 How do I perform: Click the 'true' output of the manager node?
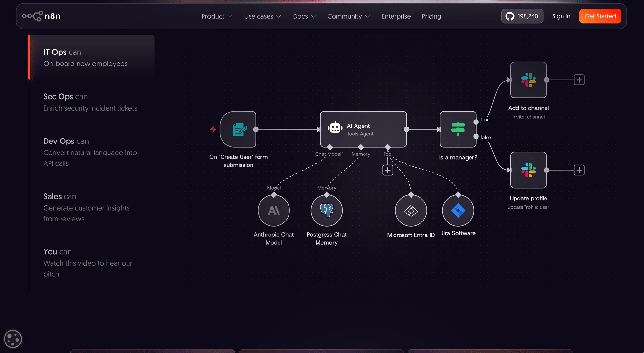click(x=476, y=122)
